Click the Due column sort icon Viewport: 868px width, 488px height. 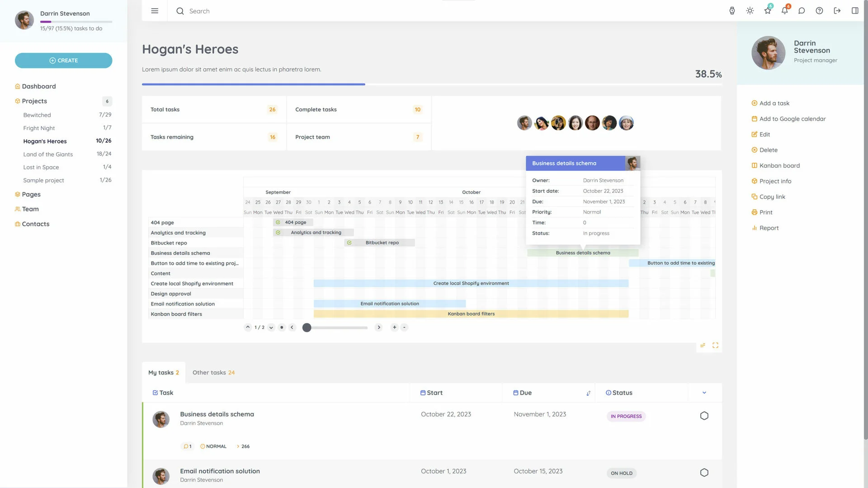coord(588,394)
